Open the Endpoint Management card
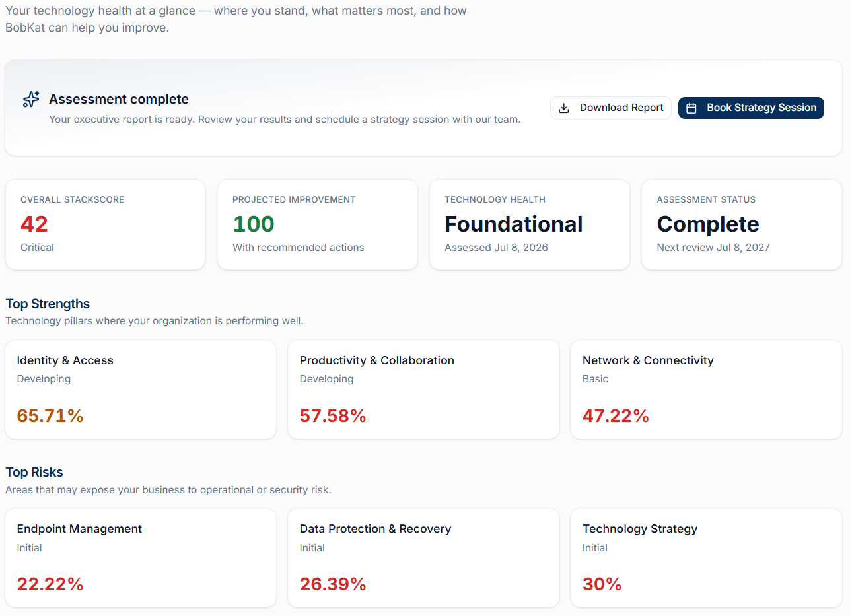The height and width of the screenshot is (616, 850). point(141,558)
